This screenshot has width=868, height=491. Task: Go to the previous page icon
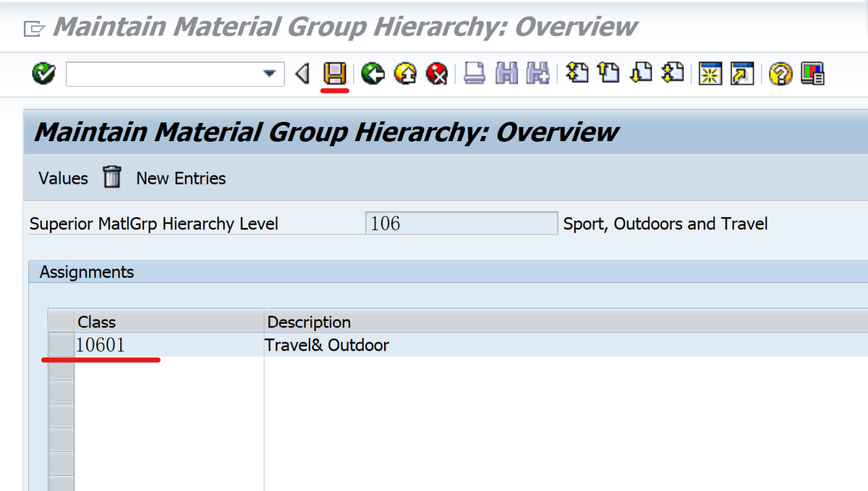tap(609, 73)
